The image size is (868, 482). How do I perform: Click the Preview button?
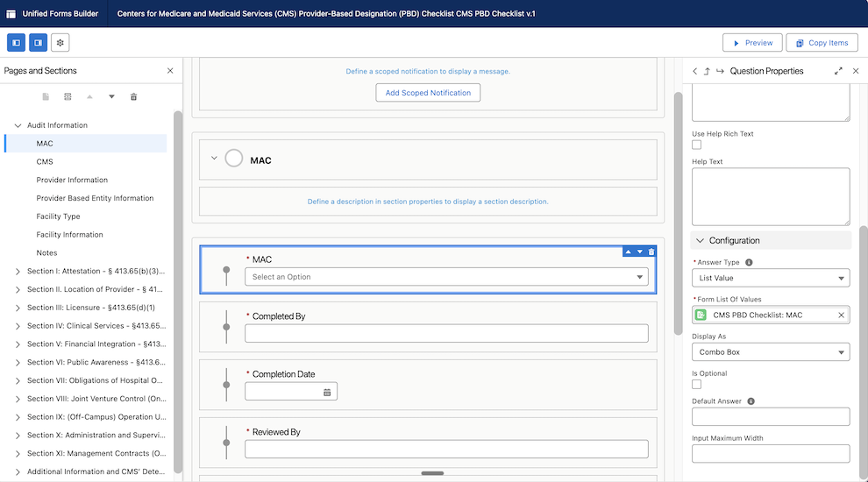[752, 43]
